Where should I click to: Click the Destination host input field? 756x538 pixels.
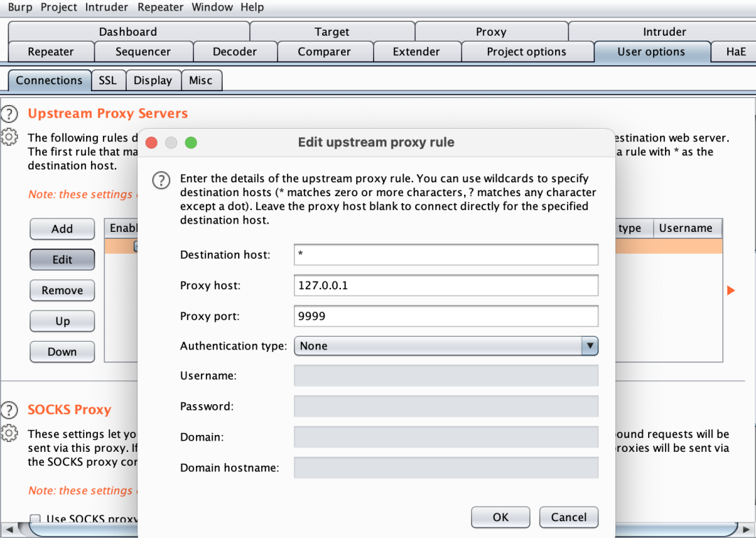point(446,254)
